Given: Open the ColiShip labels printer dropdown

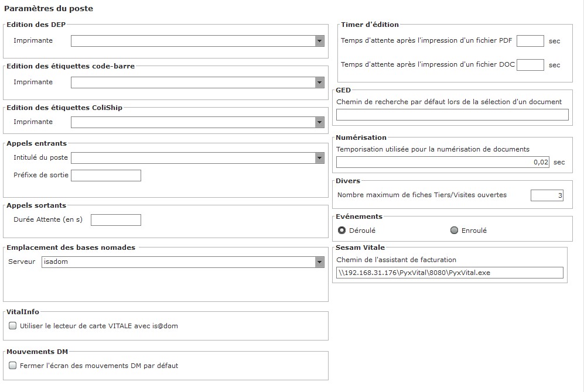Looking at the screenshot, I should coord(319,122).
